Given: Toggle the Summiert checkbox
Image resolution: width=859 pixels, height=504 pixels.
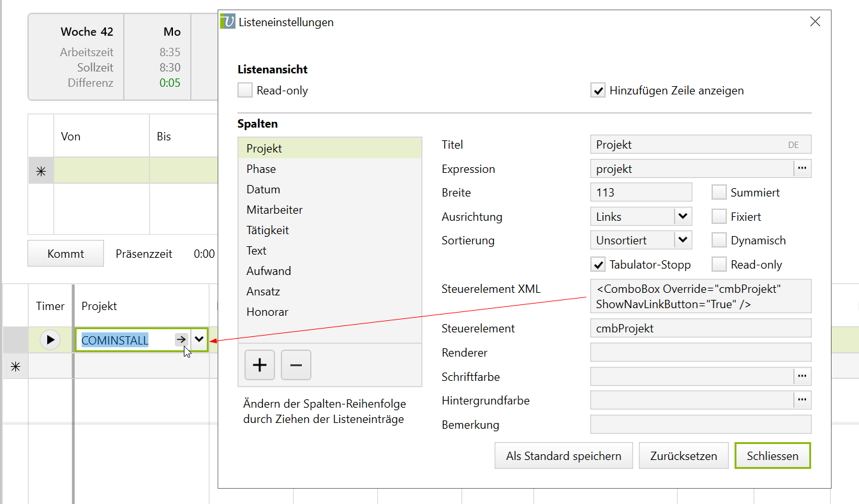Looking at the screenshot, I should click(719, 193).
